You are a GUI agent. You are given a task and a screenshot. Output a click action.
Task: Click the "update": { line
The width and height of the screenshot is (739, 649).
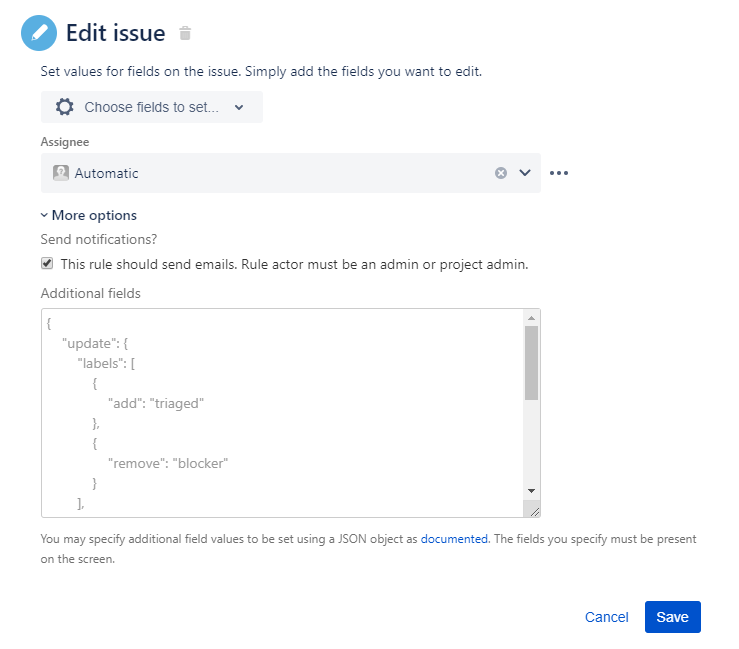(x=95, y=344)
